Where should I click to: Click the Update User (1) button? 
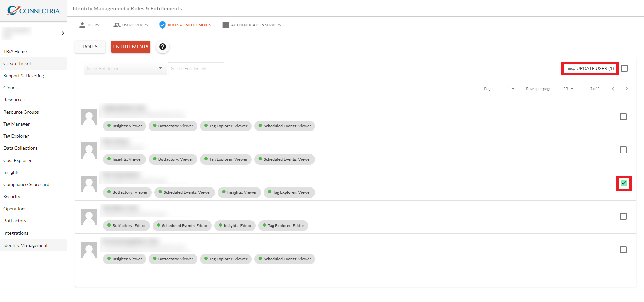point(591,68)
